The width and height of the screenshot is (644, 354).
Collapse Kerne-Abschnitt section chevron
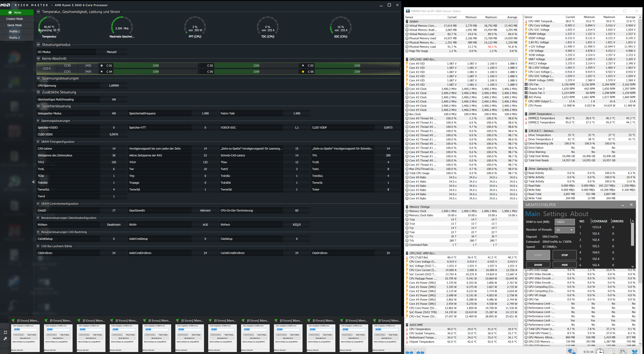coord(38,58)
